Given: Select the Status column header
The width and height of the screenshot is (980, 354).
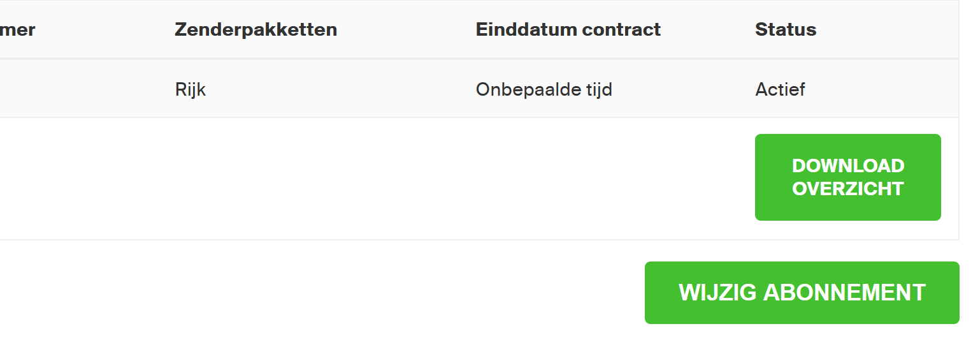Looking at the screenshot, I should (786, 29).
